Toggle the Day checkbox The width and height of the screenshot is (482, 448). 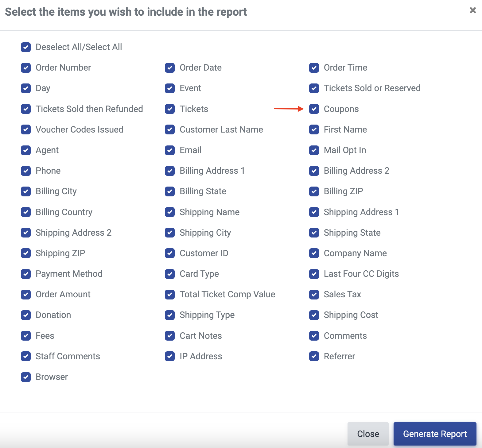coord(26,88)
